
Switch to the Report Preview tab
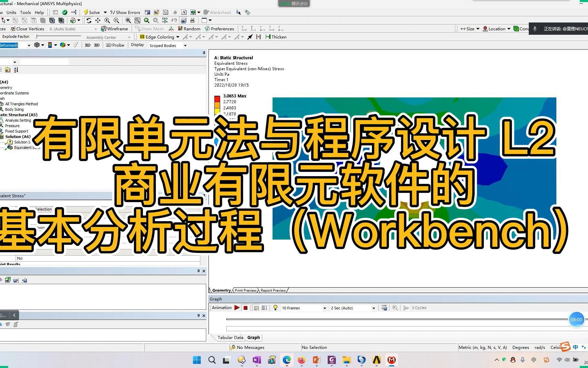pos(273,290)
